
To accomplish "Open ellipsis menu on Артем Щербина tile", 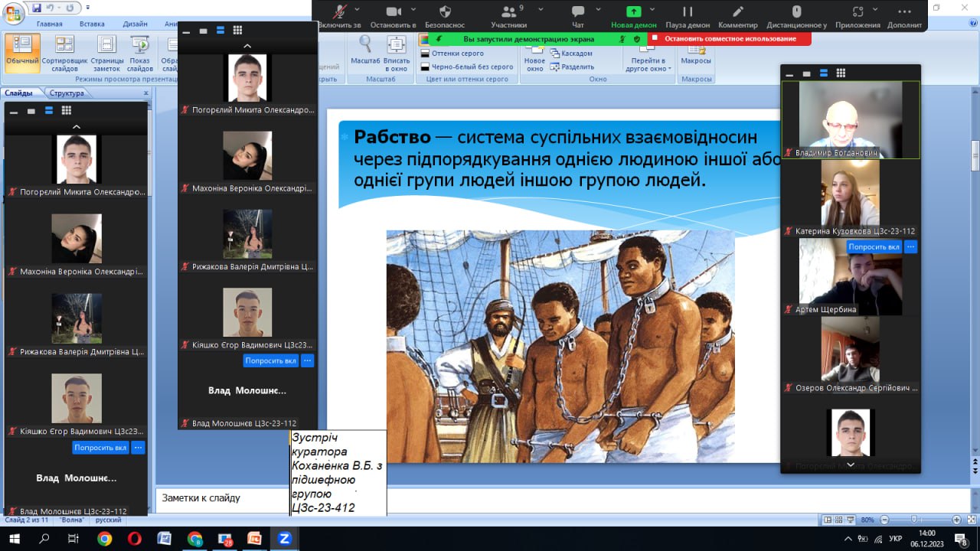I will coord(910,246).
